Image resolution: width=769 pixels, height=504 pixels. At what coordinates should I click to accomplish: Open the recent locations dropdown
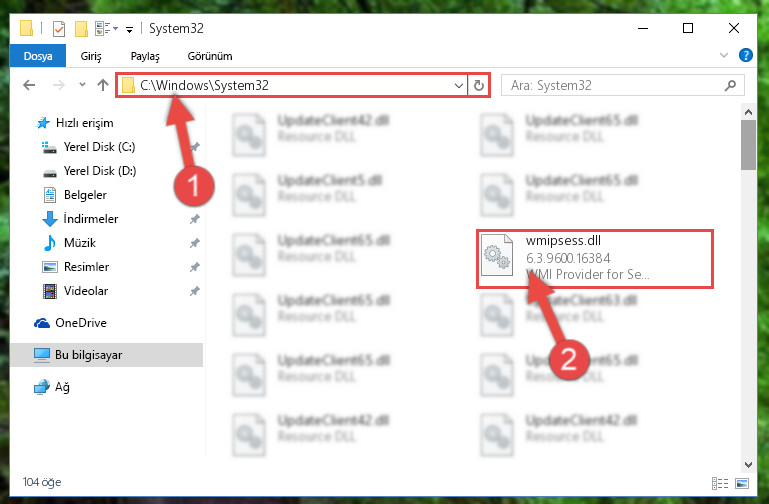click(82, 85)
